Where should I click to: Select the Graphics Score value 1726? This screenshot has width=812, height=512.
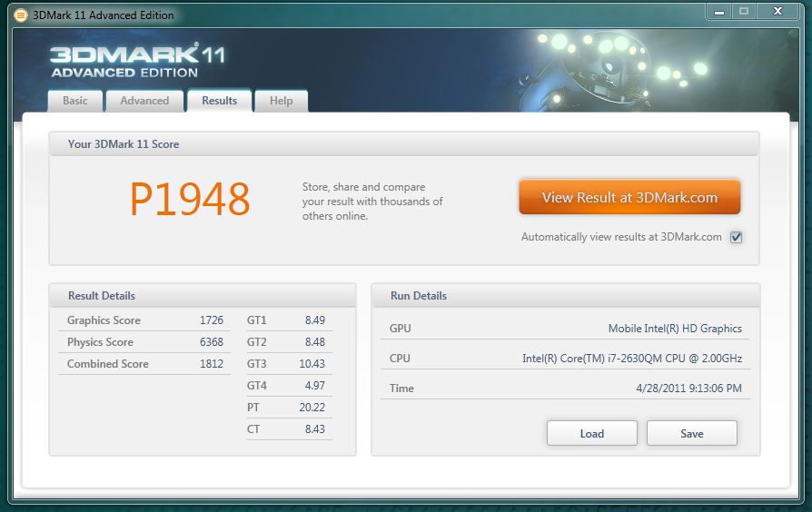[x=212, y=320]
